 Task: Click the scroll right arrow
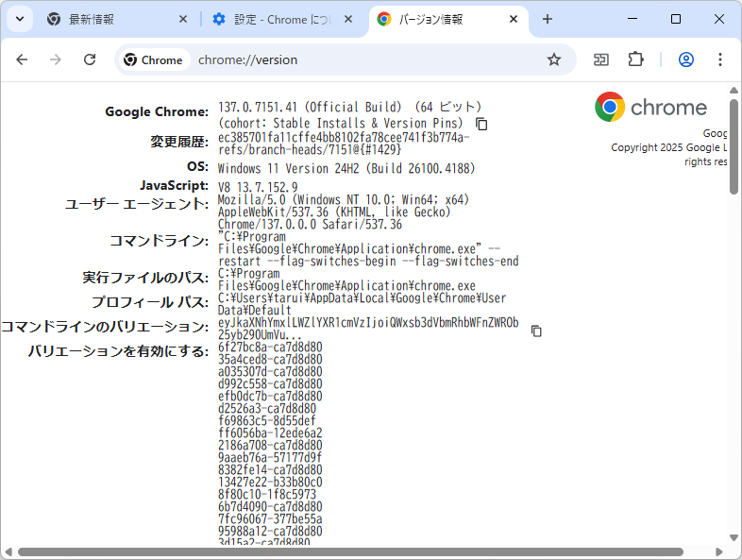[719, 552]
